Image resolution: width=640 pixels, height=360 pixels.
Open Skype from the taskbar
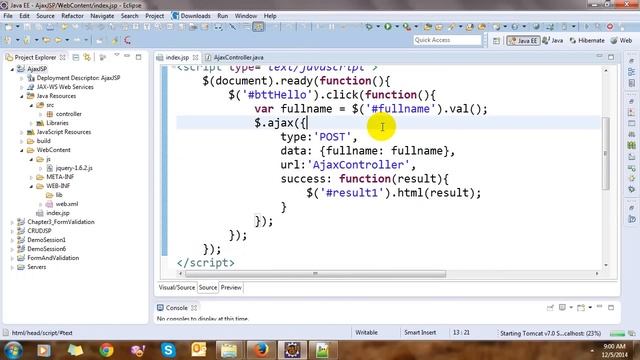point(168,350)
